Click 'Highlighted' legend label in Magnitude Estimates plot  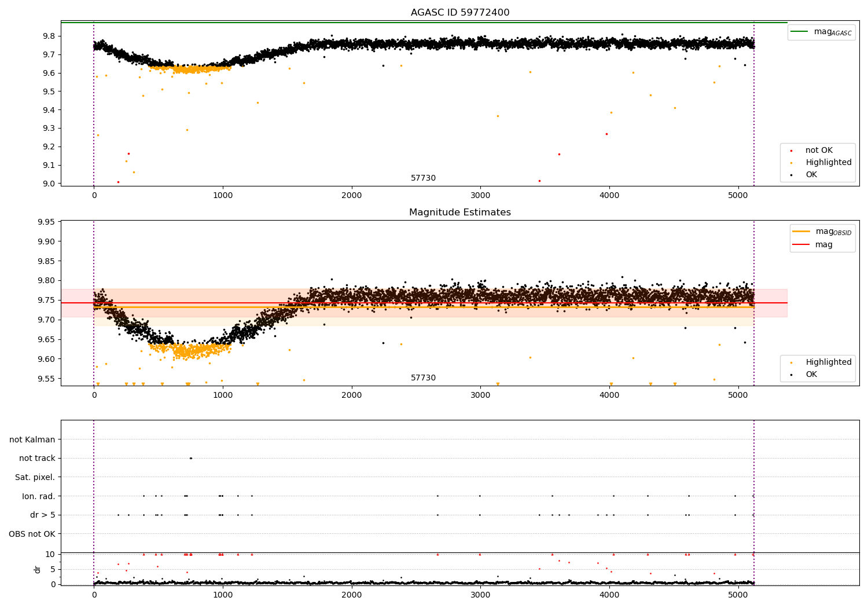829,362
